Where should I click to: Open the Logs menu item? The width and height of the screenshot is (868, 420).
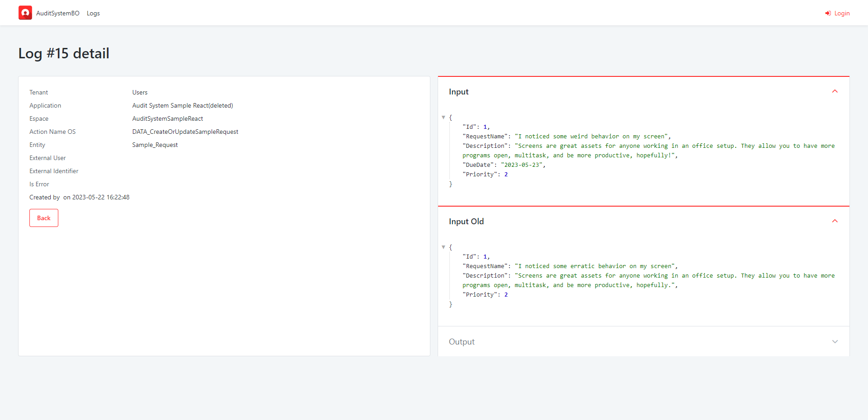pyautogui.click(x=93, y=13)
